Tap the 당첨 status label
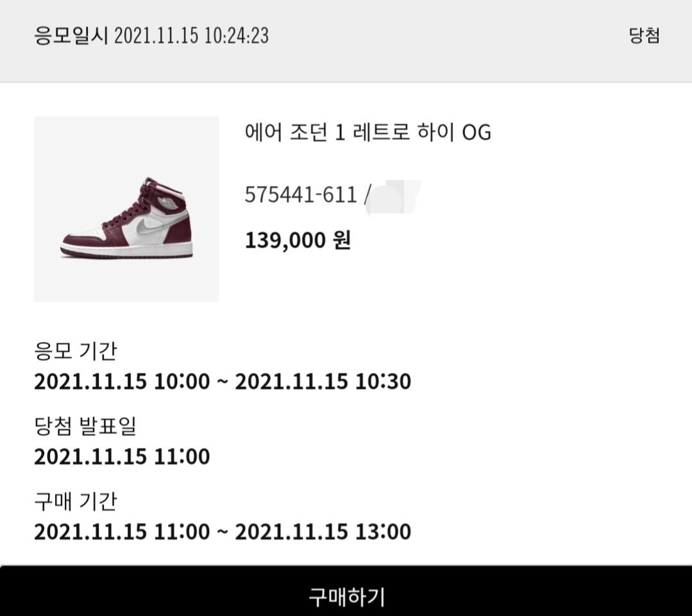This screenshot has width=692, height=616. click(645, 35)
